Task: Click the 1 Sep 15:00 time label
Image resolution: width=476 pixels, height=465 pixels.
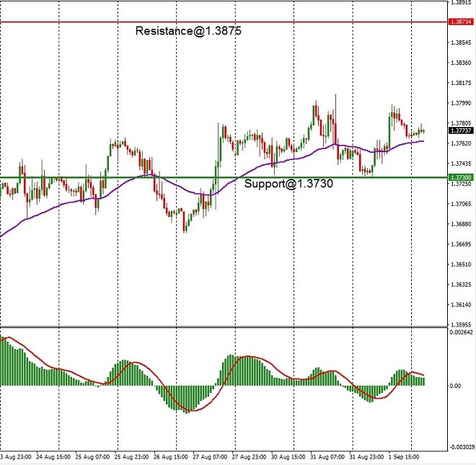Action: click(x=404, y=457)
